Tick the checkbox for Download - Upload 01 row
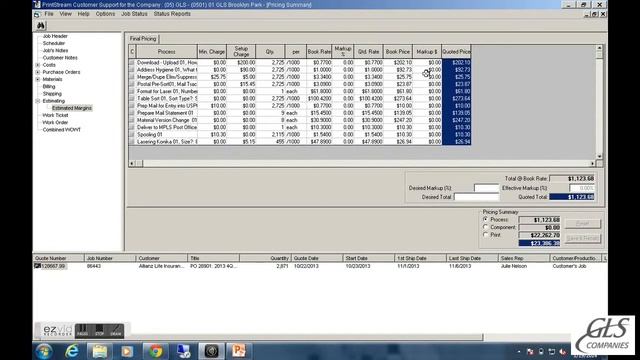 [131, 63]
